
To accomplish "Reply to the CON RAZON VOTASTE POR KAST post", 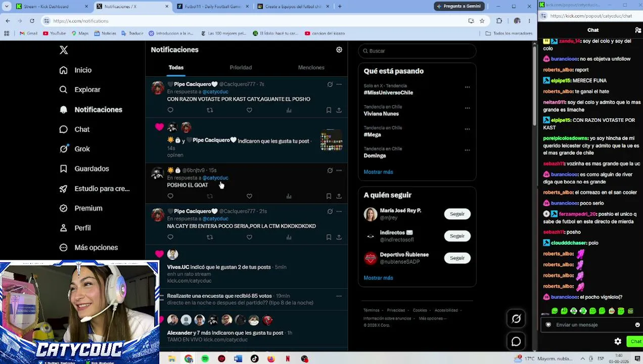I will [x=170, y=110].
